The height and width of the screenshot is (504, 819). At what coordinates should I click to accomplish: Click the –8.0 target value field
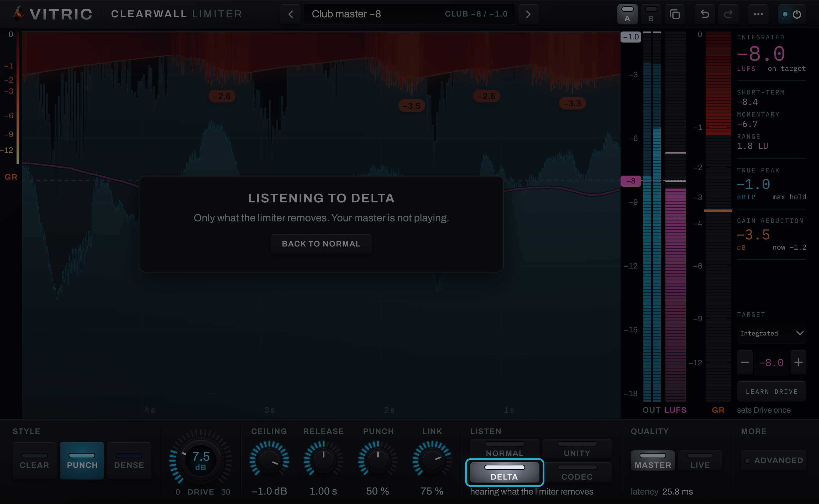tap(772, 362)
